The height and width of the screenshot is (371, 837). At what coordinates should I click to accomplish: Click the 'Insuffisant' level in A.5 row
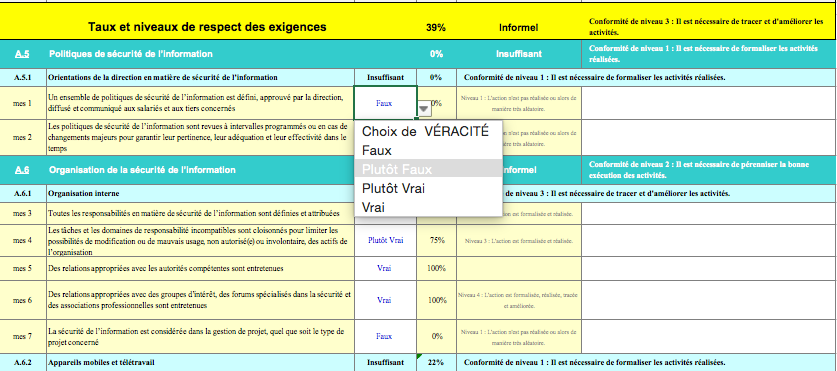click(519, 54)
